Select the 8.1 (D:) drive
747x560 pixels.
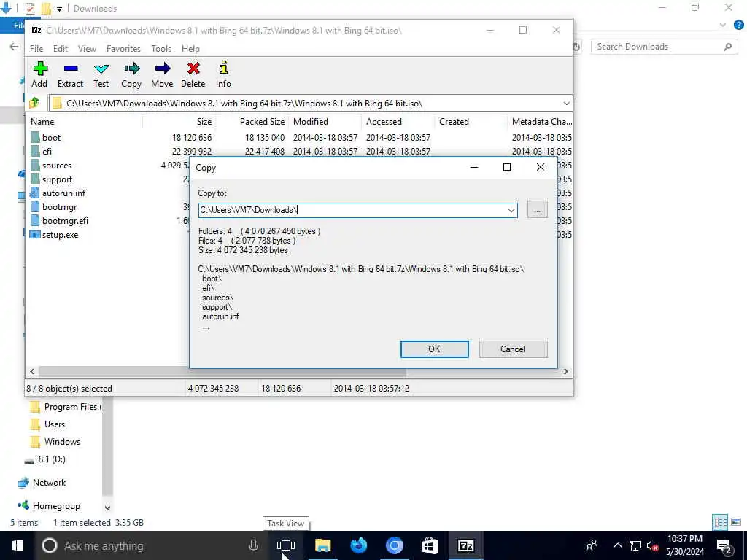pyautogui.click(x=45, y=459)
